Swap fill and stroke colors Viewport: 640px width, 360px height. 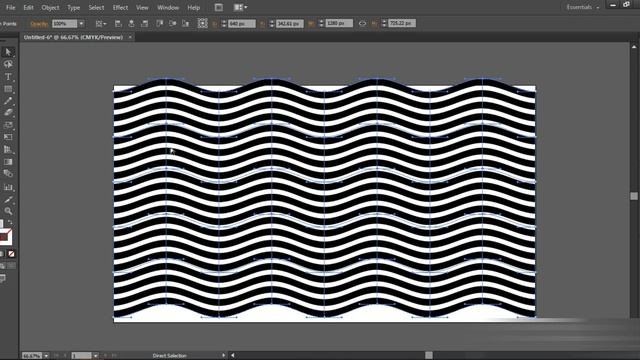click(x=10, y=223)
